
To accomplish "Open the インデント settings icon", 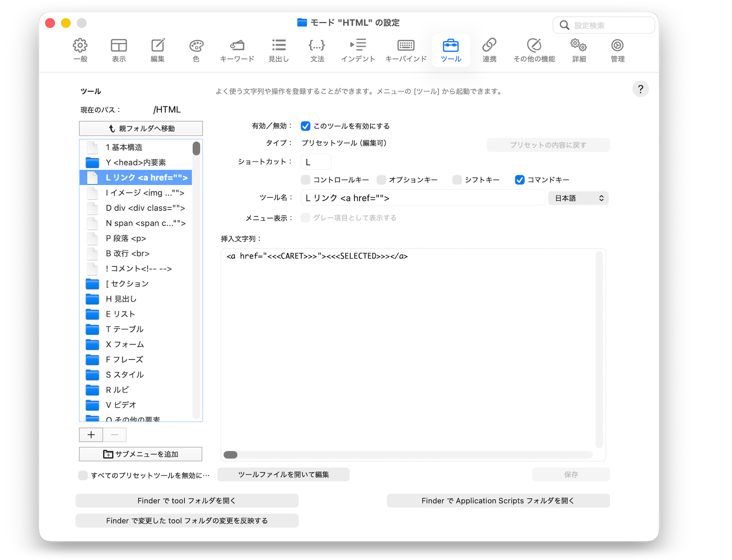I will click(358, 46).
